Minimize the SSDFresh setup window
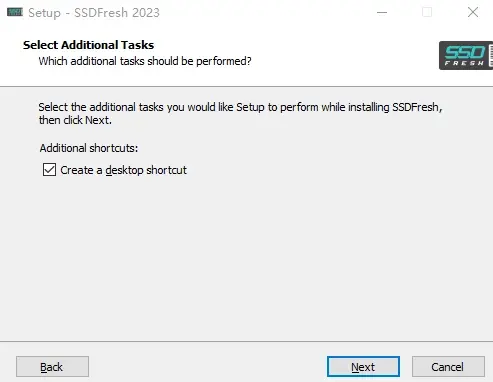This screenshot has width=493, height=382. click(382, 13)
